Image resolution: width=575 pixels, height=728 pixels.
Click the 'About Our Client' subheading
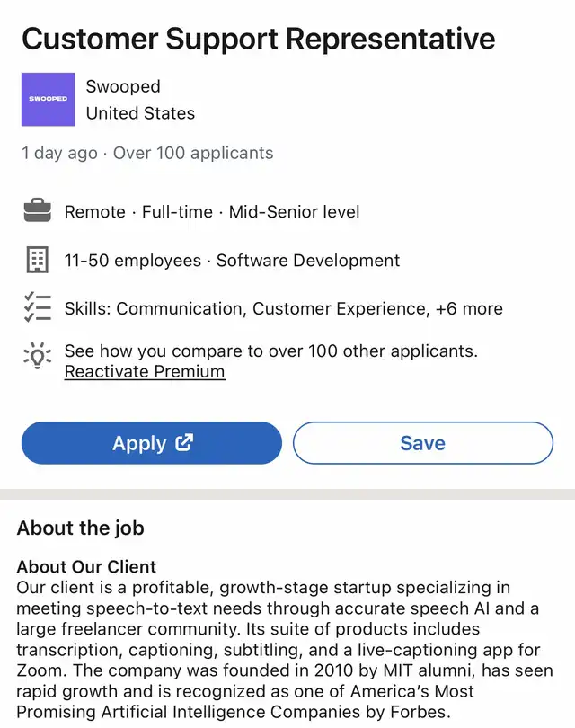point(86,567)
